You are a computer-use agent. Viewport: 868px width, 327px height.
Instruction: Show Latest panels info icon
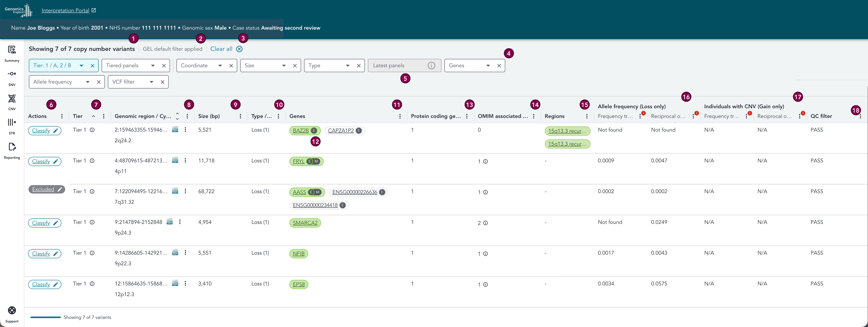coord(431,66)
